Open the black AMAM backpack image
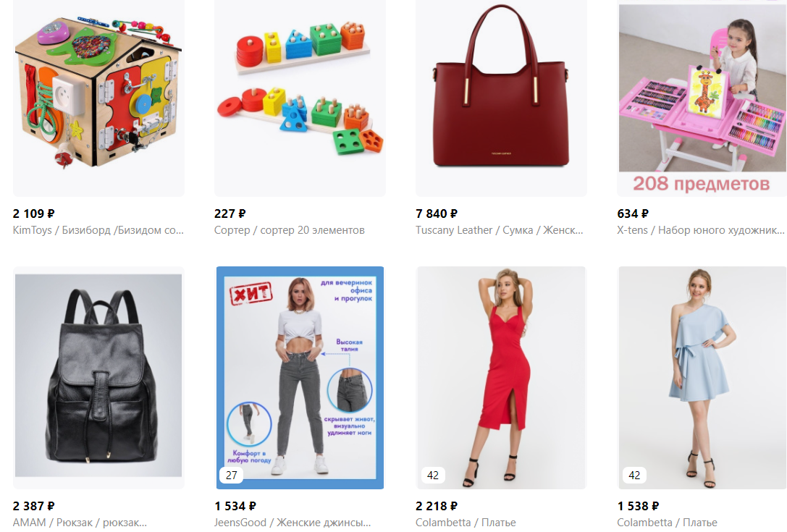This screenshot has width=787, height=532. [x=98, y=377]
